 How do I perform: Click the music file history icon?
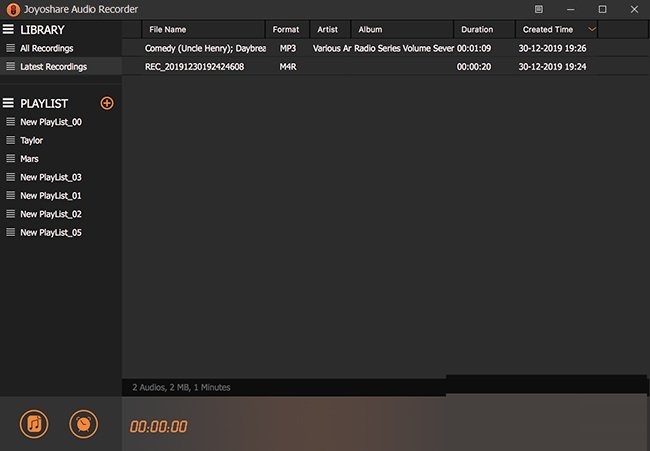click(x=34, y=423)
